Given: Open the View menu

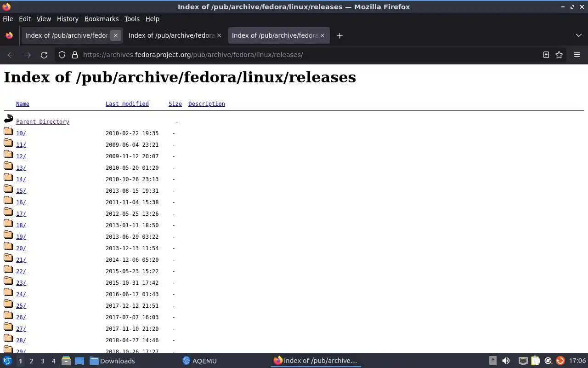Looking at the screenshot, I should pyautogui.click(x=44, y=19).
